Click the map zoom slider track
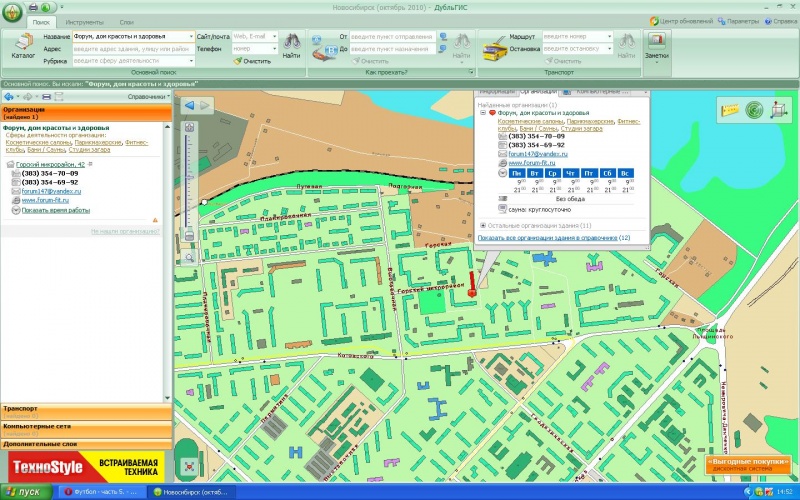800x500 pixels. (x=189, y=181)
